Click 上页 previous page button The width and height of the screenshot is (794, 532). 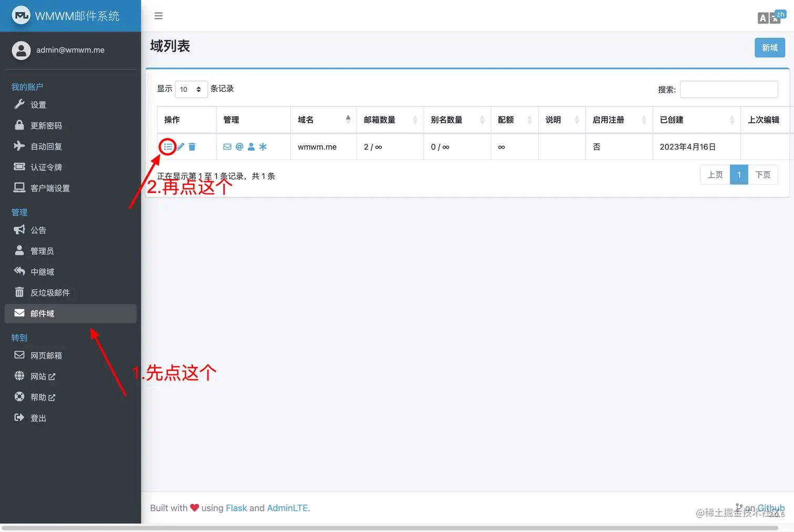click(x=715, y=175)
